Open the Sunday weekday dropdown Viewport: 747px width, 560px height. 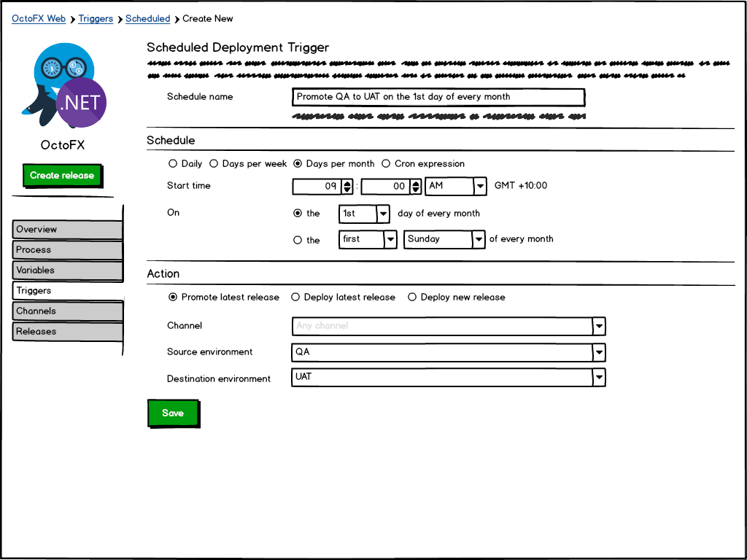point(478,239)
